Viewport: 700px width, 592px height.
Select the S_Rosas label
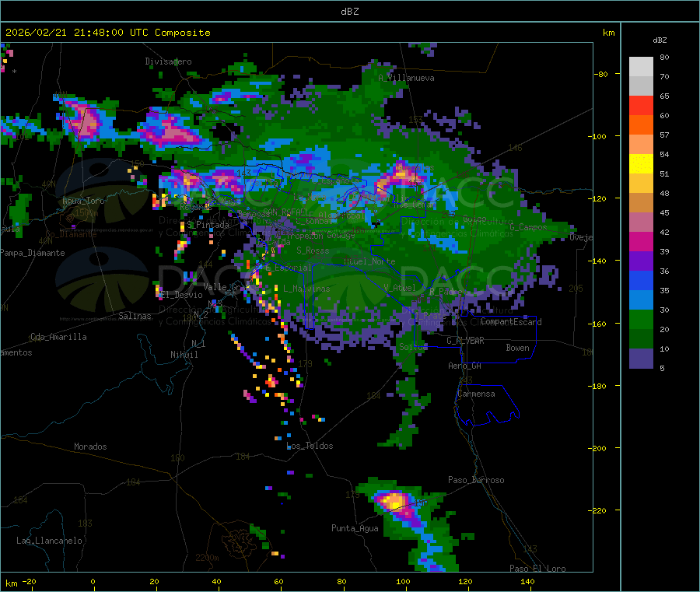(313, 251)
